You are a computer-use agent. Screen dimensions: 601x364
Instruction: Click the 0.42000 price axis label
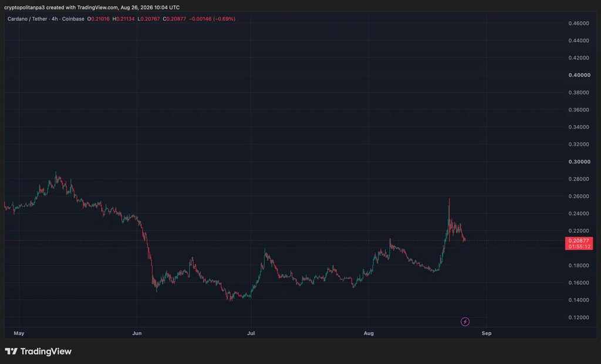(579, 58)
